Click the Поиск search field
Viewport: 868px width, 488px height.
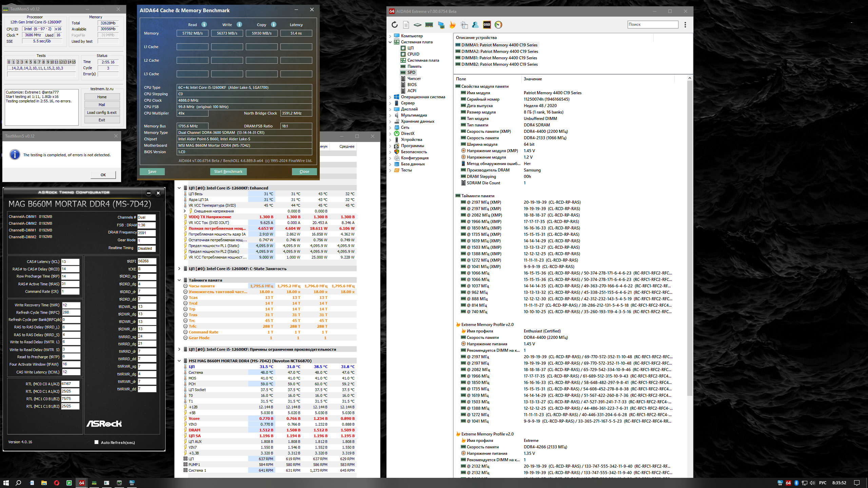click(x=652, y=24)
